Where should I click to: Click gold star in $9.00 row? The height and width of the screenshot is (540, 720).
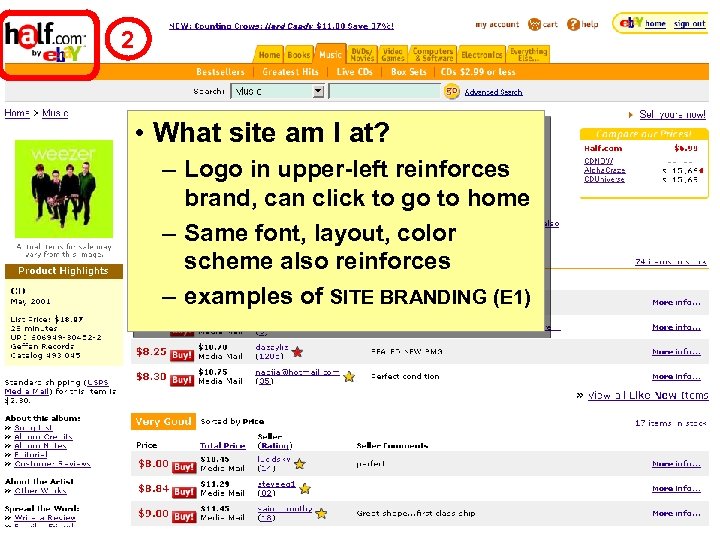pyautogui.click(x=321, y=513)
